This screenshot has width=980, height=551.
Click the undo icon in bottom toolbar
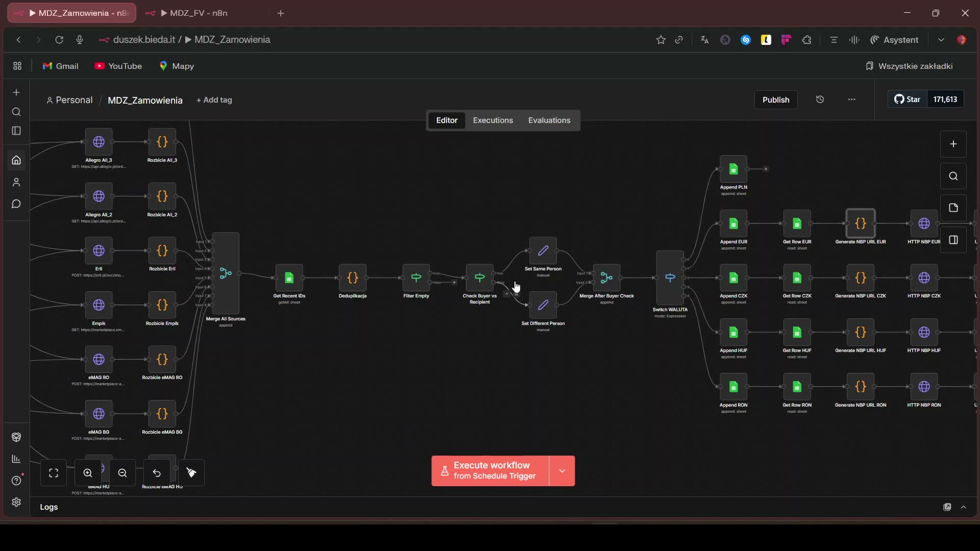pyautogui.click(x=157, y=473)
